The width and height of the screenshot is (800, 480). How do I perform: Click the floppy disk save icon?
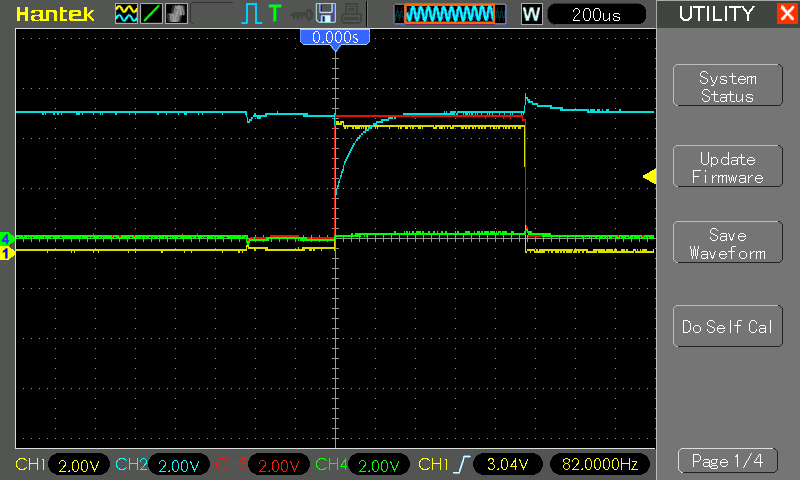click(326, 14)
